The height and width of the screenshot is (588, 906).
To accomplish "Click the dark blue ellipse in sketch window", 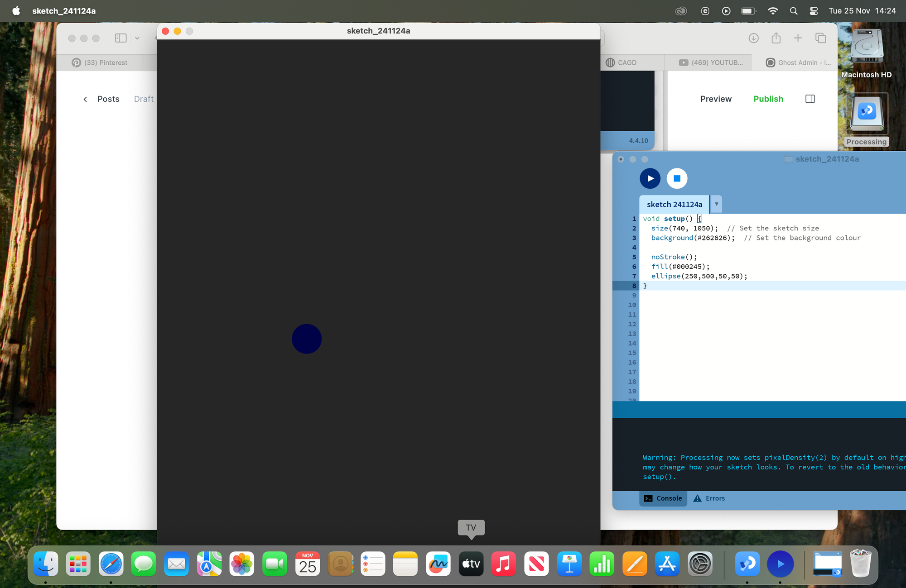I will [x=307, y=339].
